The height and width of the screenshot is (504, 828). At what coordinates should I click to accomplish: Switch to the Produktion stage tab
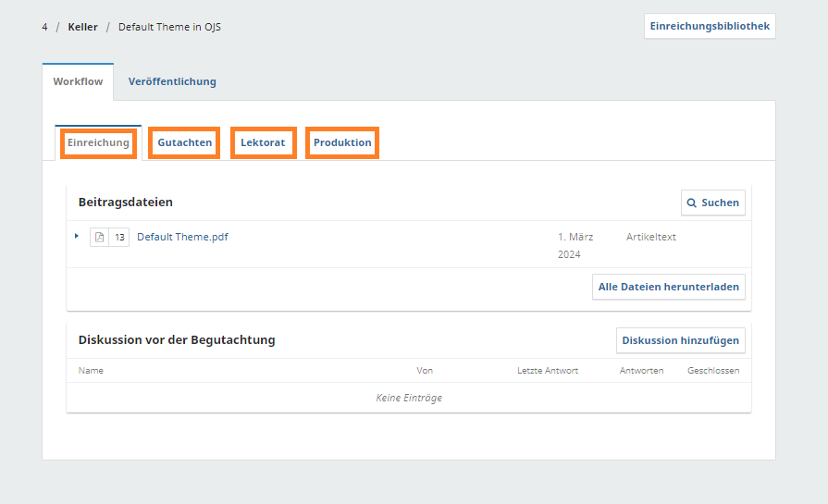[342, 143]
